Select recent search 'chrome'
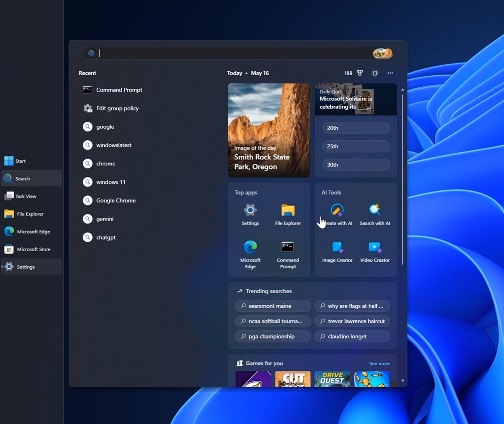The image size is (504, 424). (x=99, y=163)
